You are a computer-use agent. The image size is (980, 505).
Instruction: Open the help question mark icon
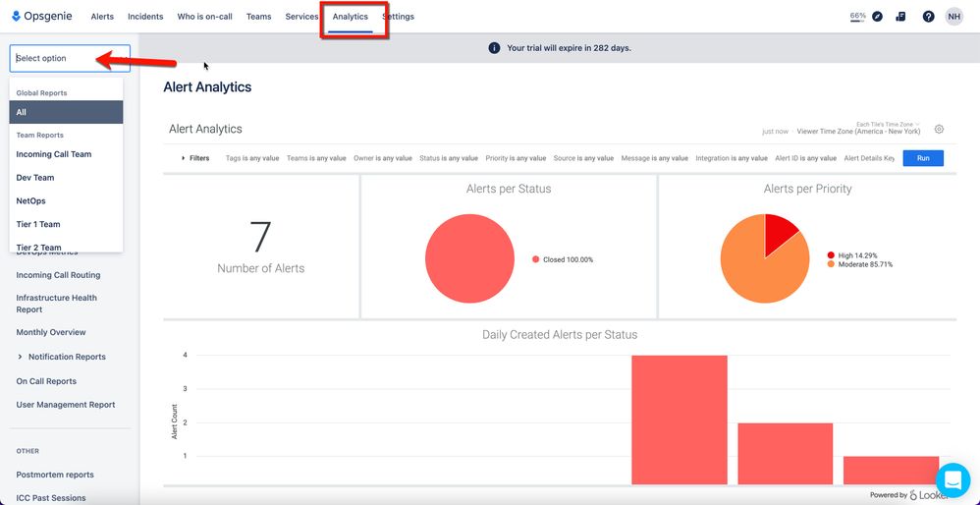pos(928,17)
